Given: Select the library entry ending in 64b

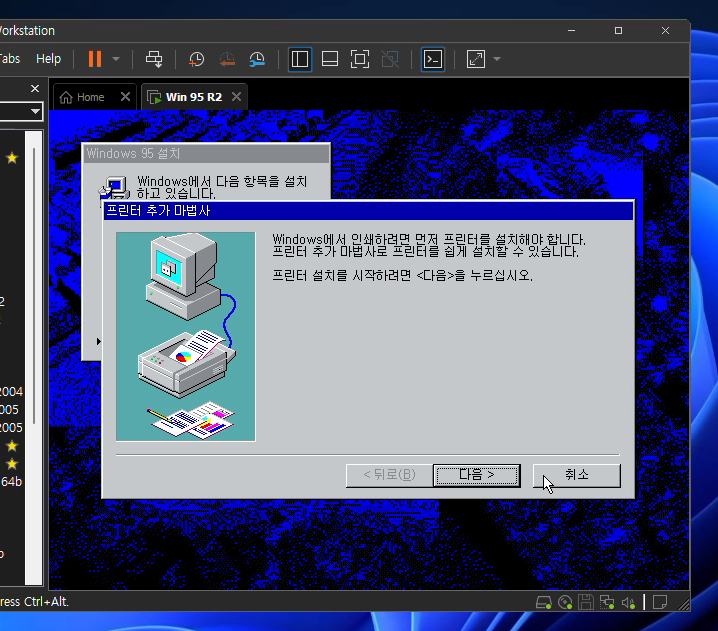Looking at the screenshot, I should [x=11, y=482].
